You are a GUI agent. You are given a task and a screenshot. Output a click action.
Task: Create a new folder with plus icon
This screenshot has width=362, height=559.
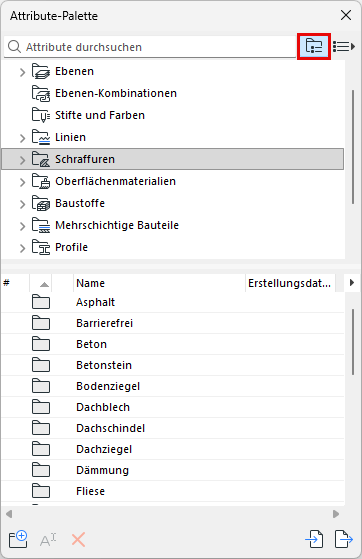coord(18,539)
